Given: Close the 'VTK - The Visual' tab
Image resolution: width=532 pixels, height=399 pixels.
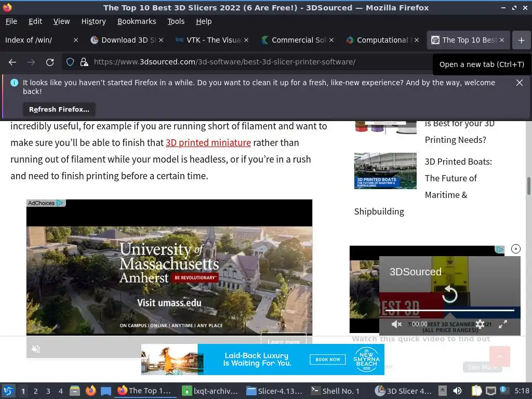Looking at the screenshot, I should coord(246,40).
